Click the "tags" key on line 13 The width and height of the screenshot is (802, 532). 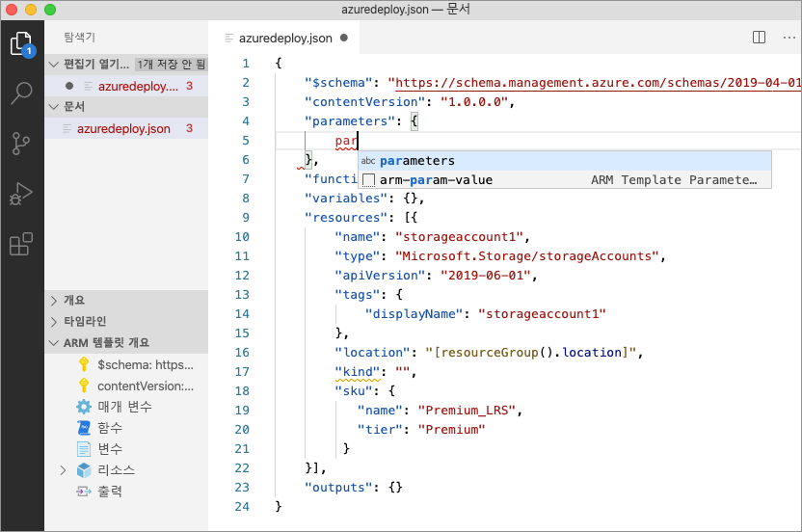point(358,295)
